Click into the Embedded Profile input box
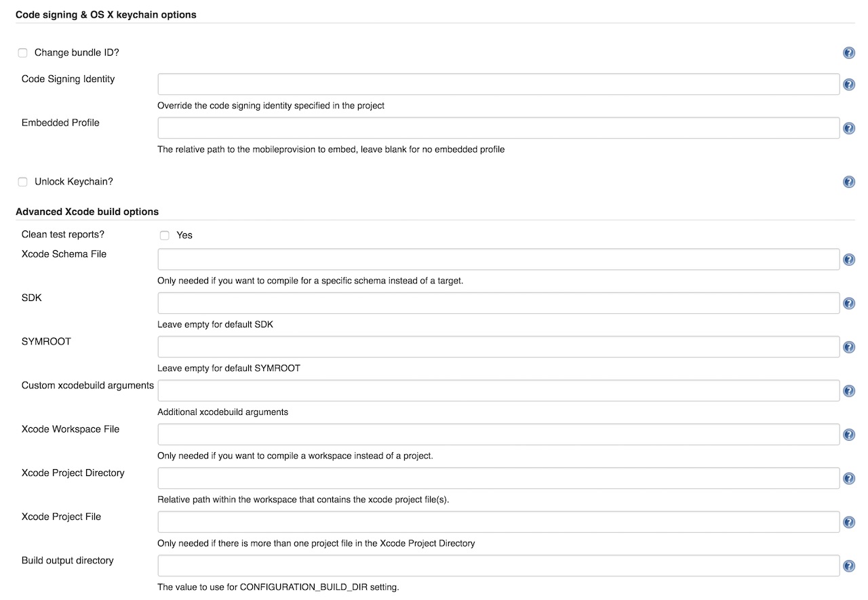The height and width of the screenshot is (600, 868). click(x=498, y=128)
